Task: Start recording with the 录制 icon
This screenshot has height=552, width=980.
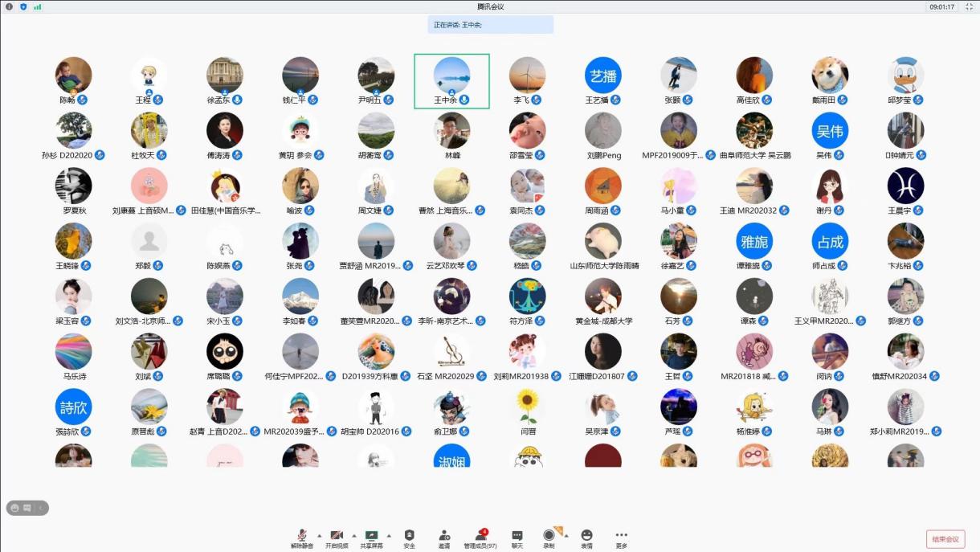Action: (549, 536)
